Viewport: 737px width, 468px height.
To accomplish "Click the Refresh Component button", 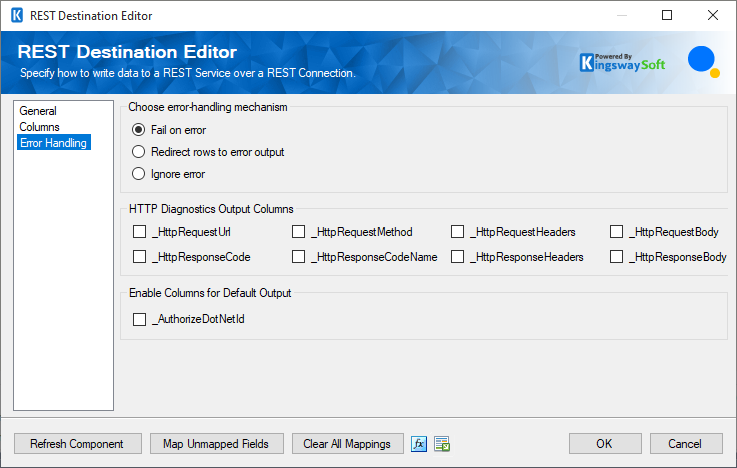I will (78, 444).
